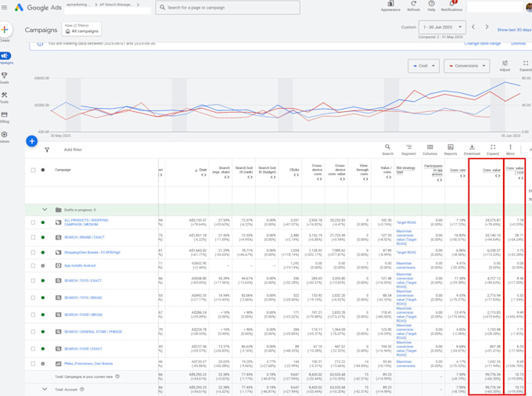Open the App Installs Android campaign
The image size is (532, 396).
tap(80, 266)
